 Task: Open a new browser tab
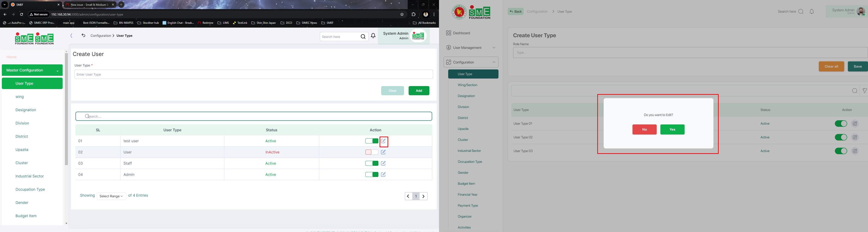tap(121, 5)
